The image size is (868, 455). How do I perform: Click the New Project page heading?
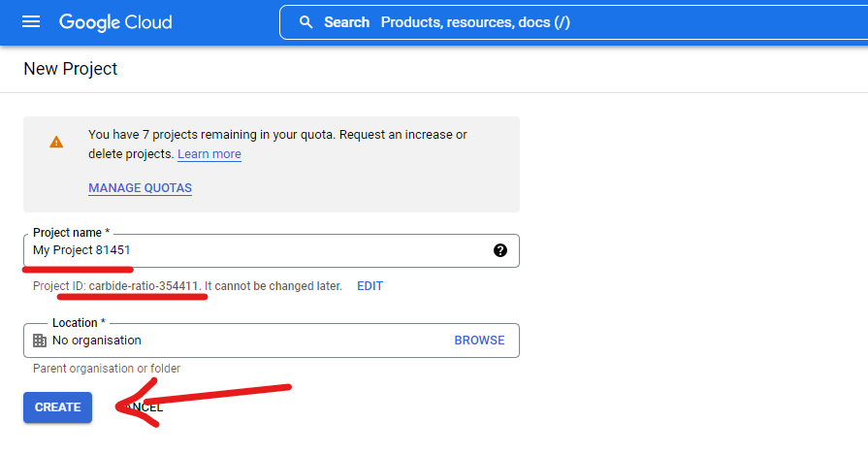[70, 69]
